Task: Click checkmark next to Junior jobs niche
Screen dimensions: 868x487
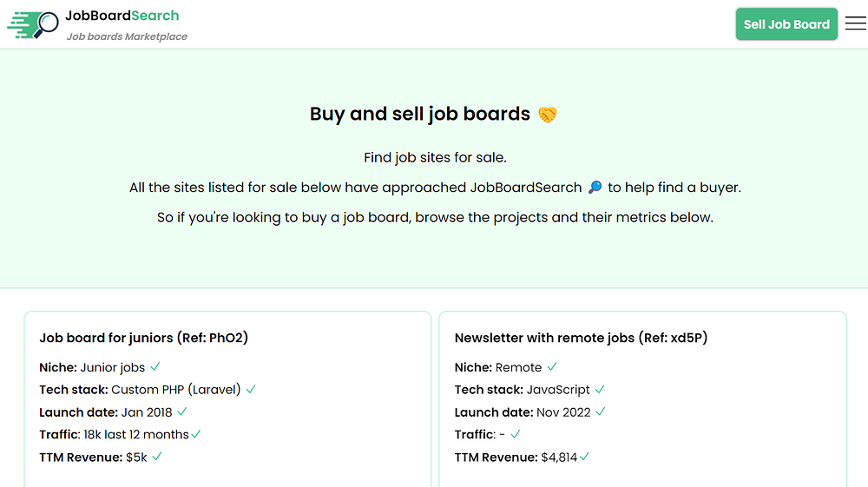Action: coord(155,367)
